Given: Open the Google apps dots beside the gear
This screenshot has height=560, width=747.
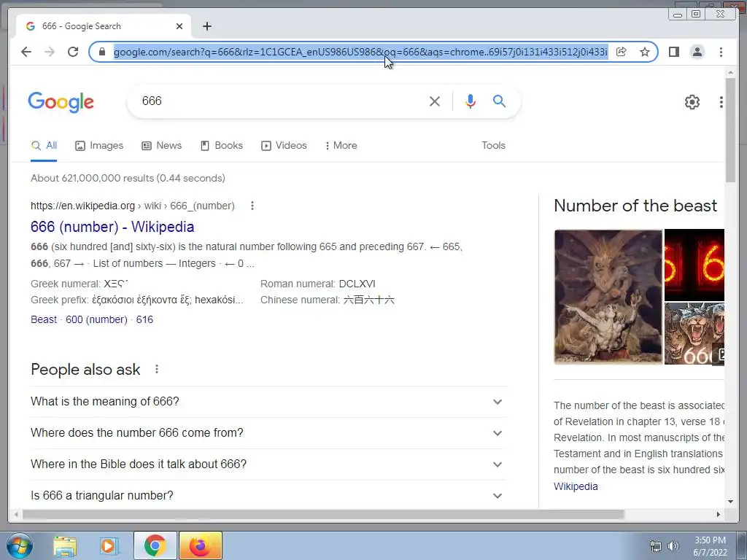Looking at the screenshot, I should click(721, 102).
